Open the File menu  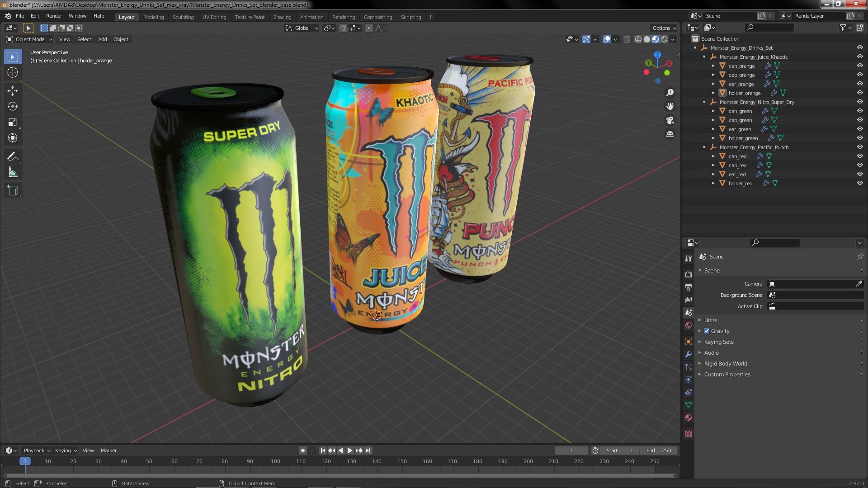click(20, 16)
